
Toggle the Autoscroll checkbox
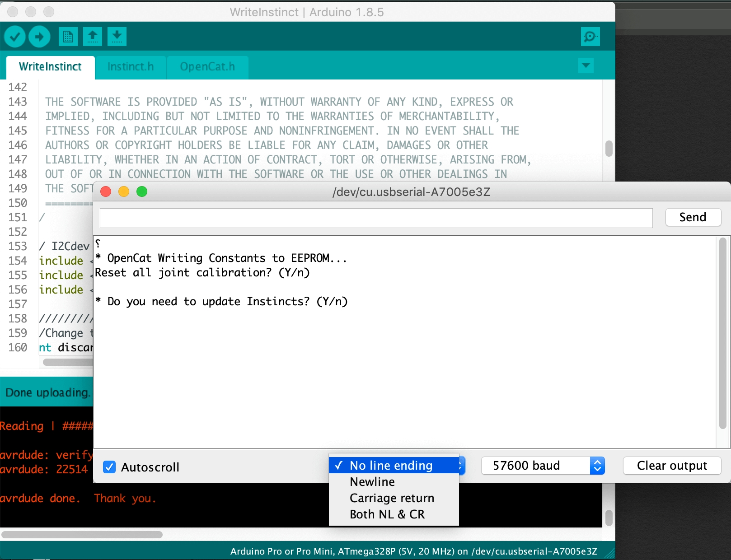tap(109, 467)
